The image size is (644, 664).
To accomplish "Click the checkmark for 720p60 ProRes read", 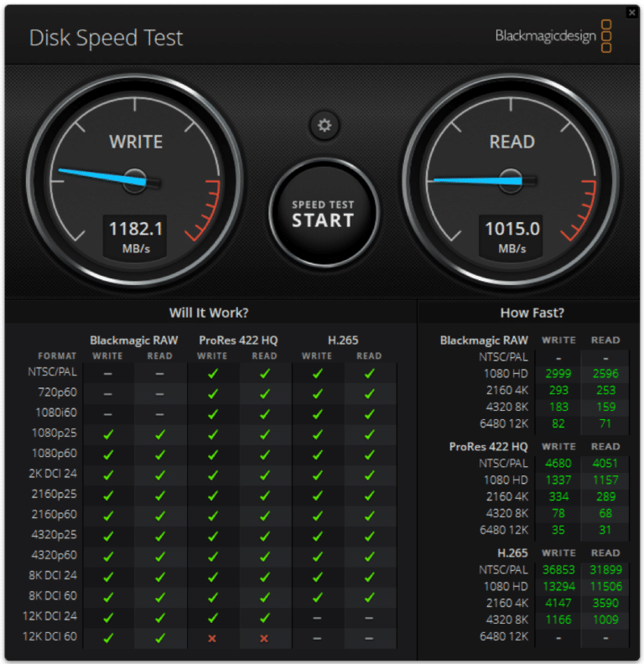I will (x=265, y=394).
